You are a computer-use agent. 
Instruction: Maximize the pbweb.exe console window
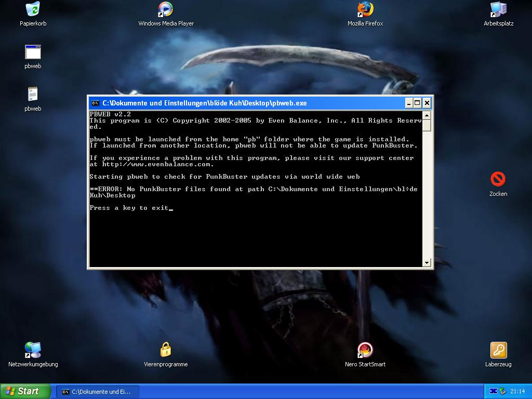pyautogui.click(x=417, y=103)
